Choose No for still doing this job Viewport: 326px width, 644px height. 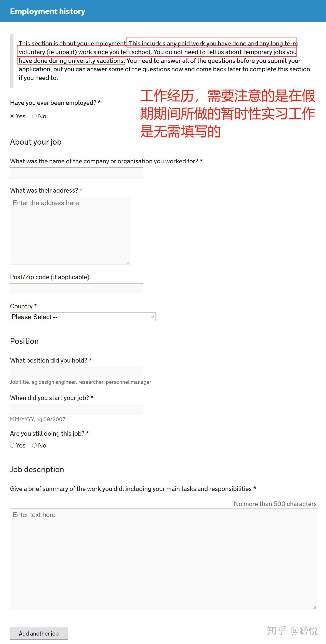tap(34, 445)
